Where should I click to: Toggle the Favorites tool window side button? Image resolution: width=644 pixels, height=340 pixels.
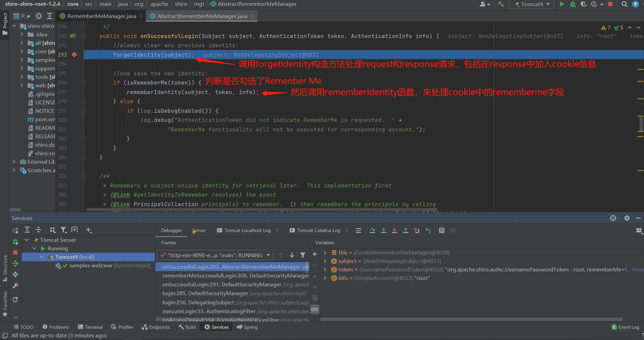5,304
